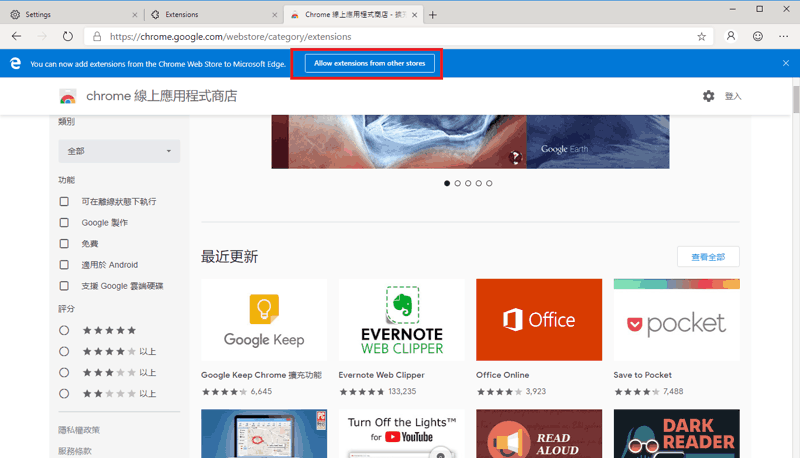Open Evernote Web Clipper title link
The image size is (800, 458).
point(382,375)
